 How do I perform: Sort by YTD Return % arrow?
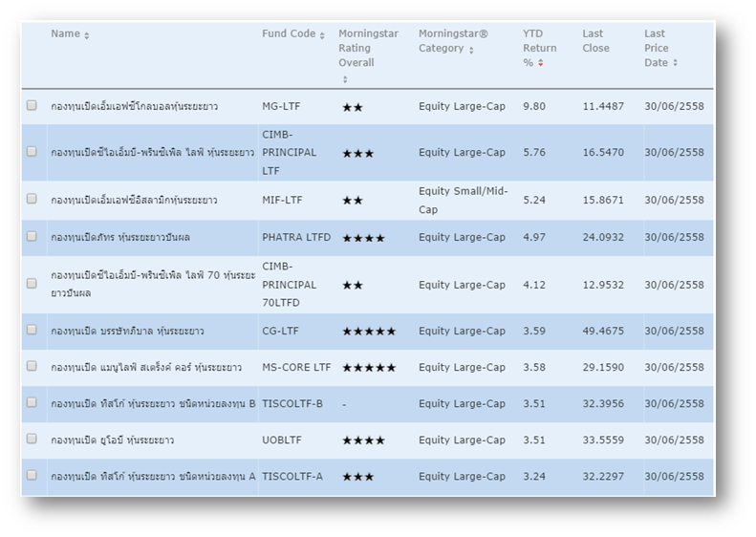[x=541, y=64]
